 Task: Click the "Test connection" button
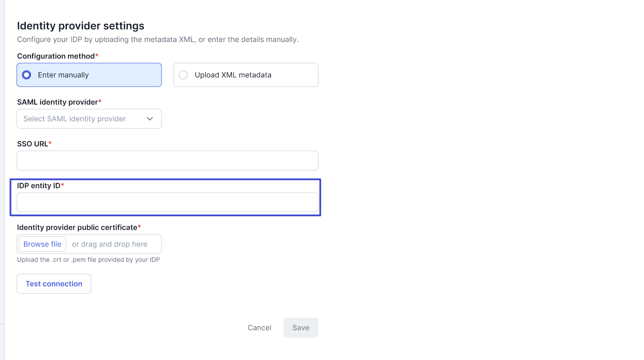(x=54, y=284)
